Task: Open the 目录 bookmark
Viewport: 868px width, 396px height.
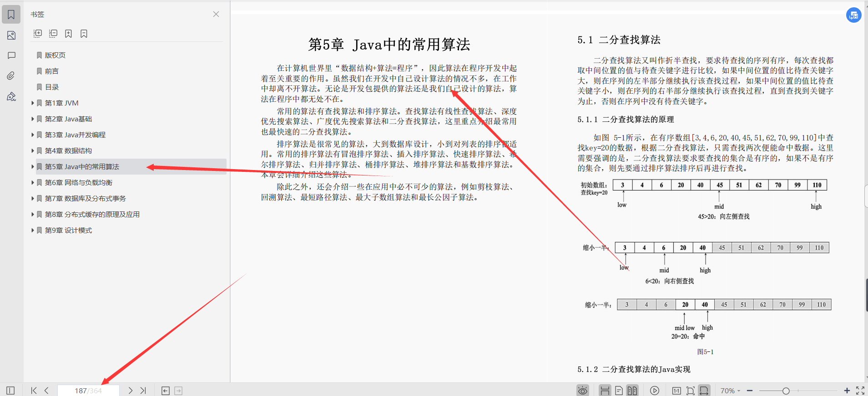Action: point(51,87)
